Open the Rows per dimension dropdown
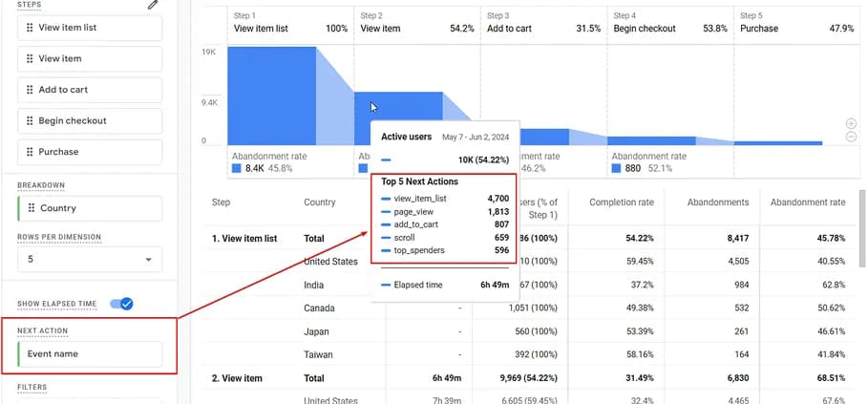868x404 pixels. click(90, 259)
